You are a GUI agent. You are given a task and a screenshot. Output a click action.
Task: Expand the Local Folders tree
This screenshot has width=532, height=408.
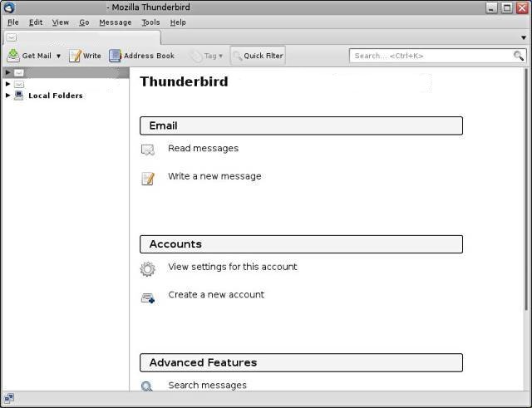pyautogui.click(x=7, y=96)
